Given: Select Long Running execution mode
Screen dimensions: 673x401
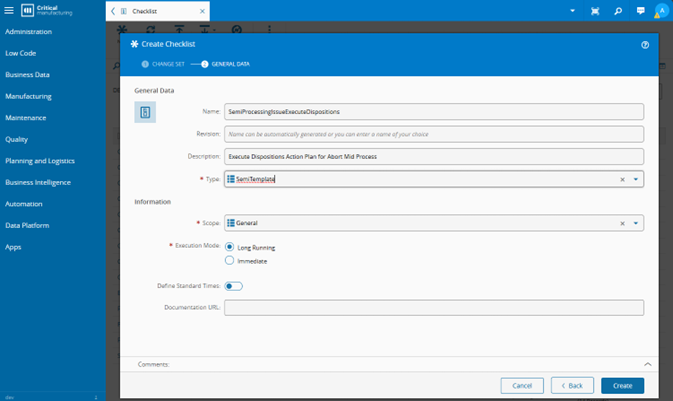Looking at the screenshot, I should tap(230, 247).
